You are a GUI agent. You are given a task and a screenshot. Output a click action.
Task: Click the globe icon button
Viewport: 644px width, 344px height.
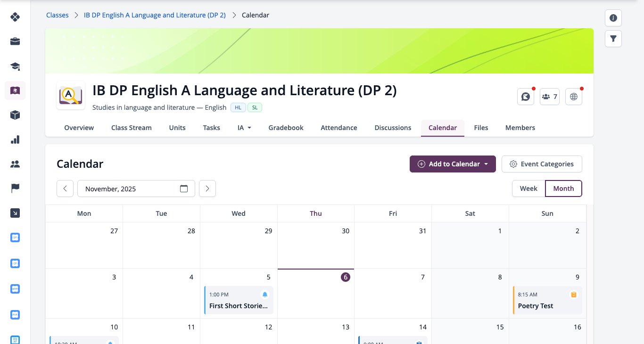(574, 97)
